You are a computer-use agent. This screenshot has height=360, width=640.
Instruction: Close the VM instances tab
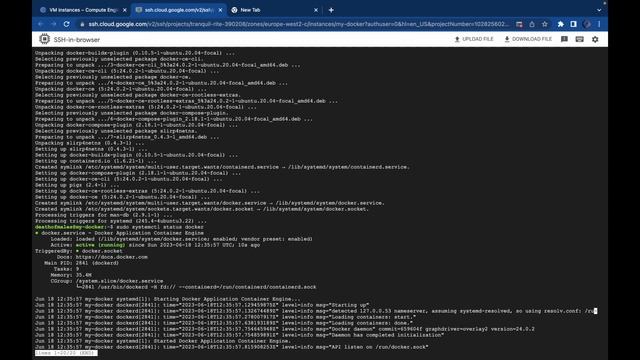124,10
